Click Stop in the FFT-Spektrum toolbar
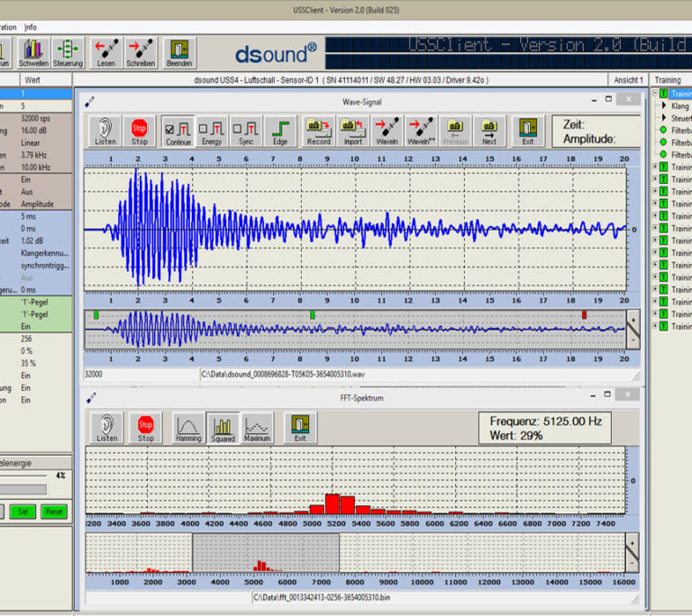Screen dimensions: 692x616 (146, 428)
